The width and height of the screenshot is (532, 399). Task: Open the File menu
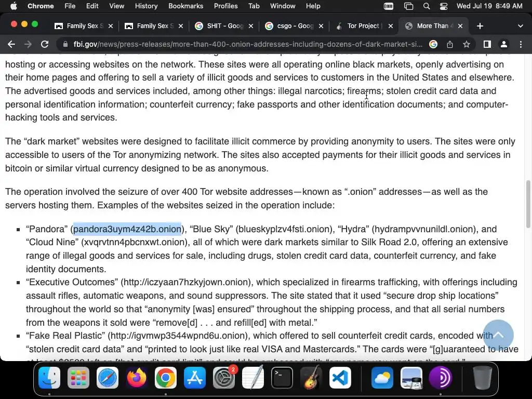(70, 6)
